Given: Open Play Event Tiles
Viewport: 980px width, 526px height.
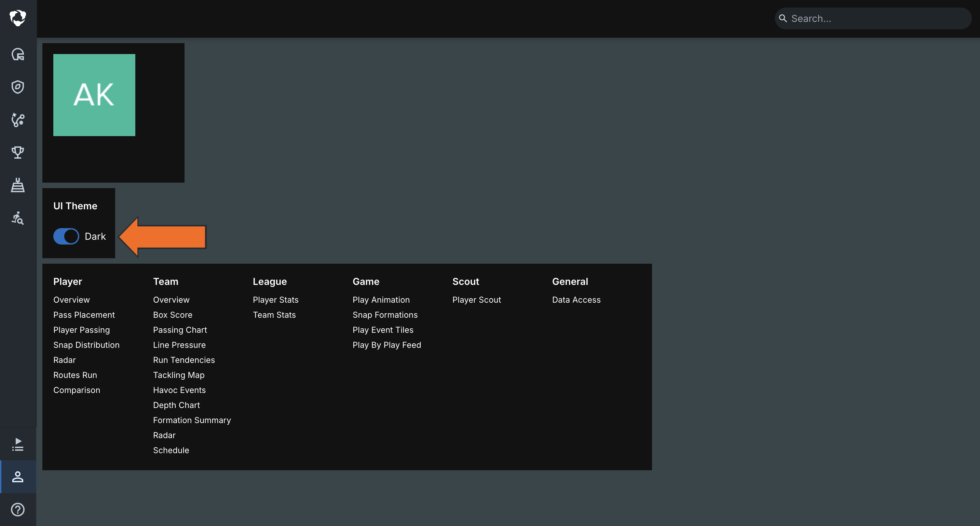Looking at the screenshot, I should (383, 330).
